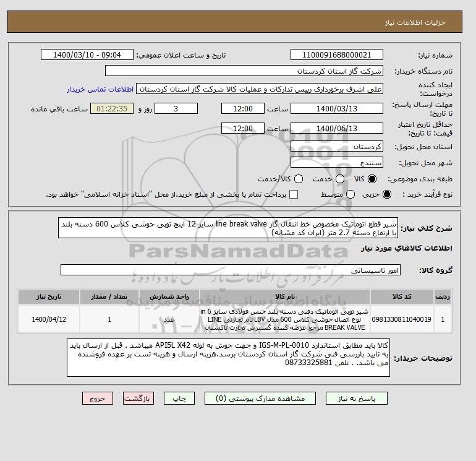Click the تاریخ نیاز column header
The width and height of the screenshot is (476, 461).
point(49,296)
